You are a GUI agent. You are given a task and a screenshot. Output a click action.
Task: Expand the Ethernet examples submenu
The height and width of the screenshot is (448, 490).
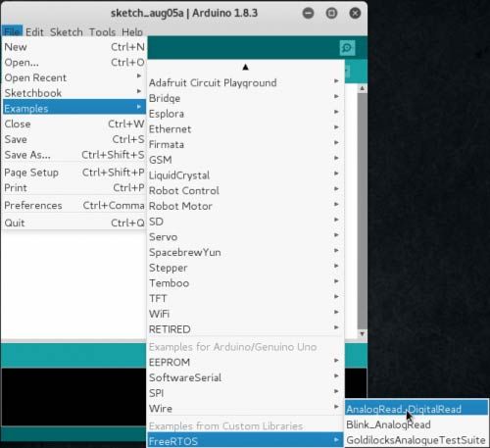(245, 128)
